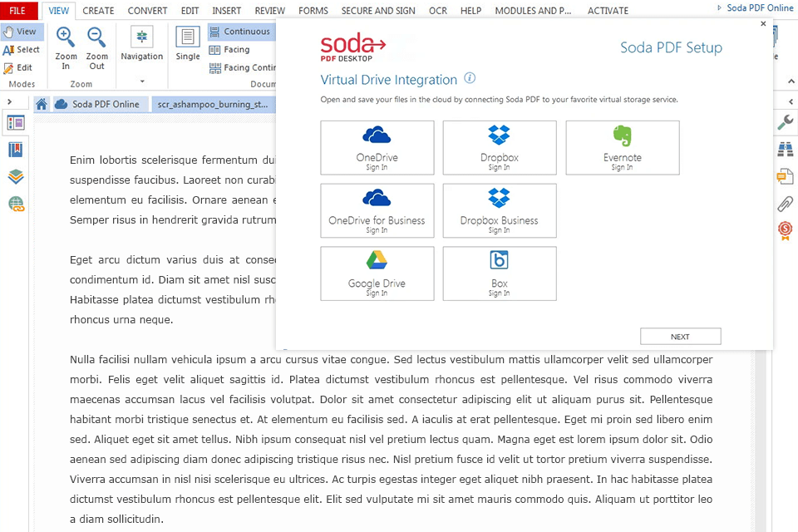
Task: Open the HELP ribbon tab
Action: click(x=470, y=11)
